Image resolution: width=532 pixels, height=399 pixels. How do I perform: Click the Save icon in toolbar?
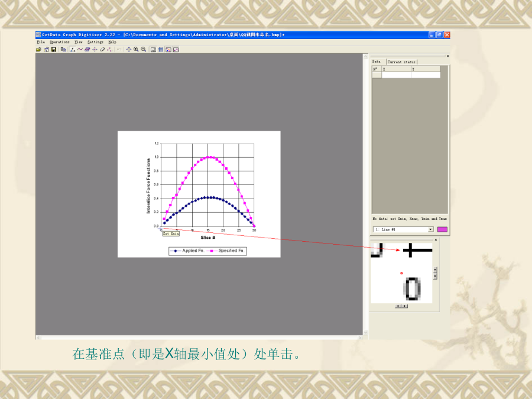54,50
